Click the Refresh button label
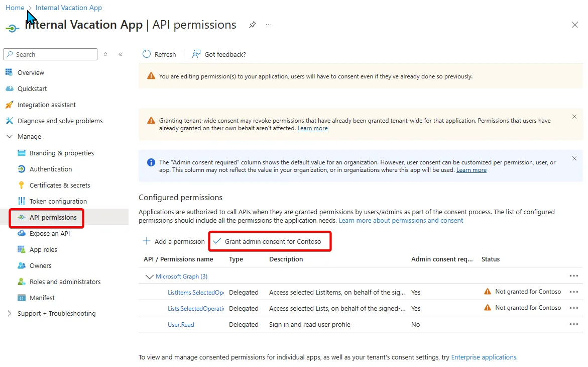This screenshot has height=367, width=588. (x=165, y=54)
